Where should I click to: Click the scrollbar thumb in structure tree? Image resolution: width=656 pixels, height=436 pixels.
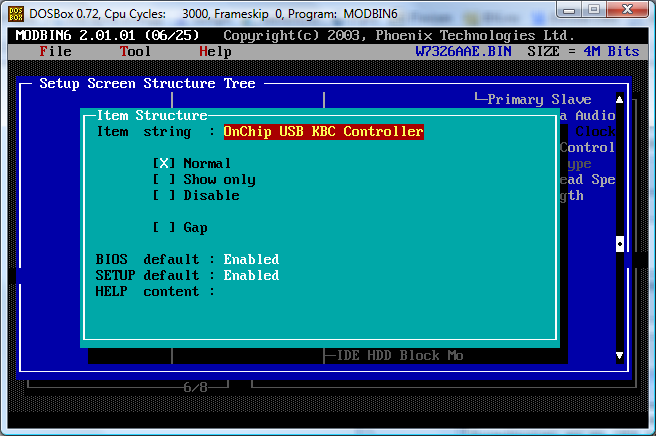point(620,244)
